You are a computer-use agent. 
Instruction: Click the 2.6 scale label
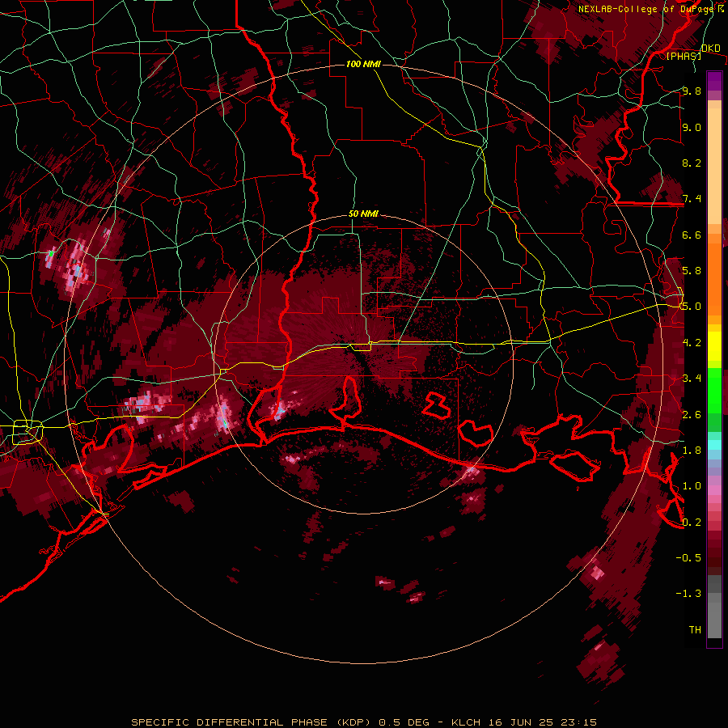[x=692, y=415]
